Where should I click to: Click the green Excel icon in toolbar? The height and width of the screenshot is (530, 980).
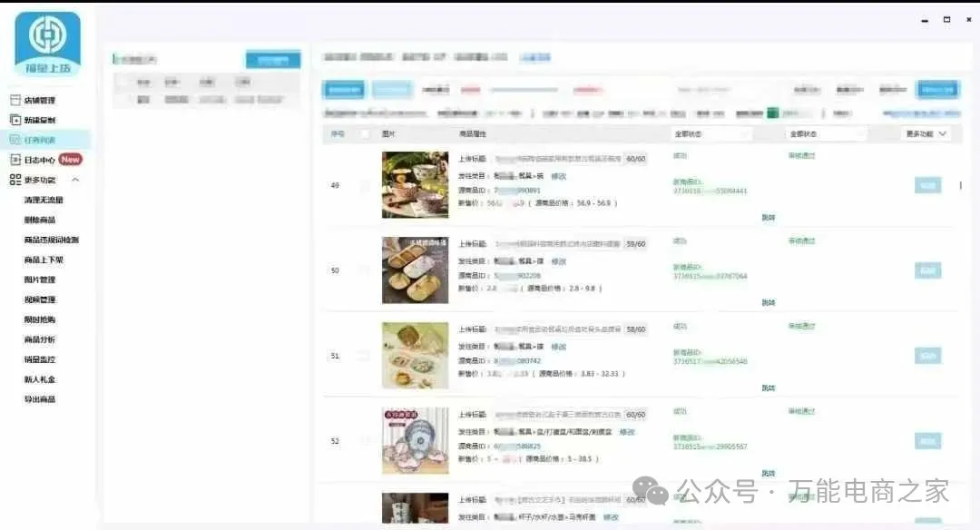point(772,113)
